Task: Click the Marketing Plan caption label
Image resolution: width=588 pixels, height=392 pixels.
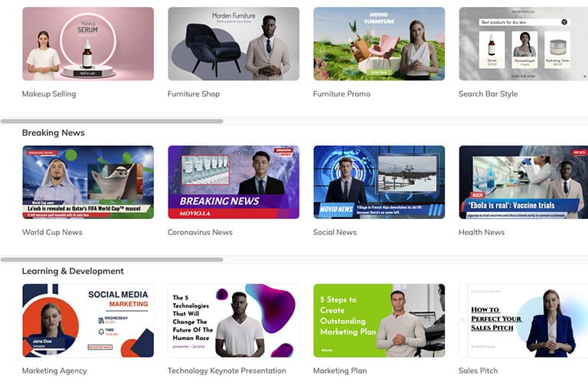Action: coord(339,371)
